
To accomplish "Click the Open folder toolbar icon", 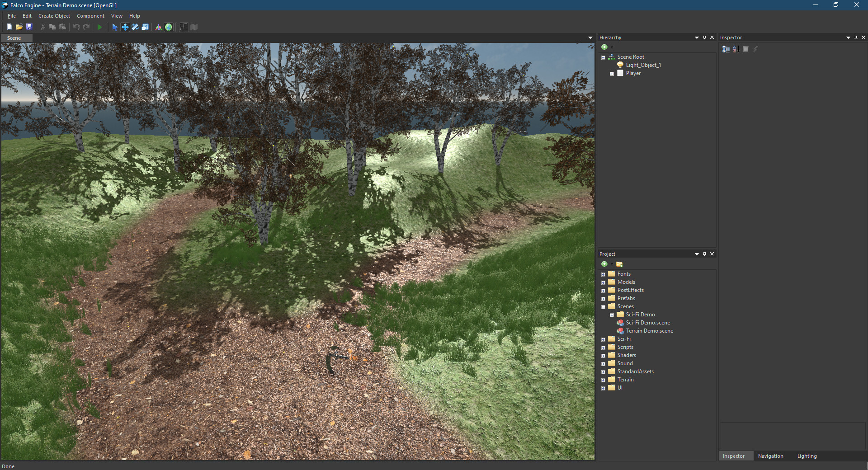I will (x=19, y=27).
